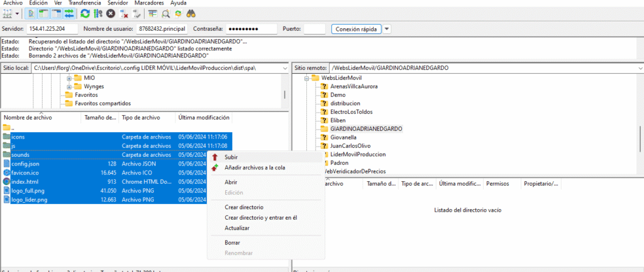Select the Giovanella remote folder

(343, 137)
